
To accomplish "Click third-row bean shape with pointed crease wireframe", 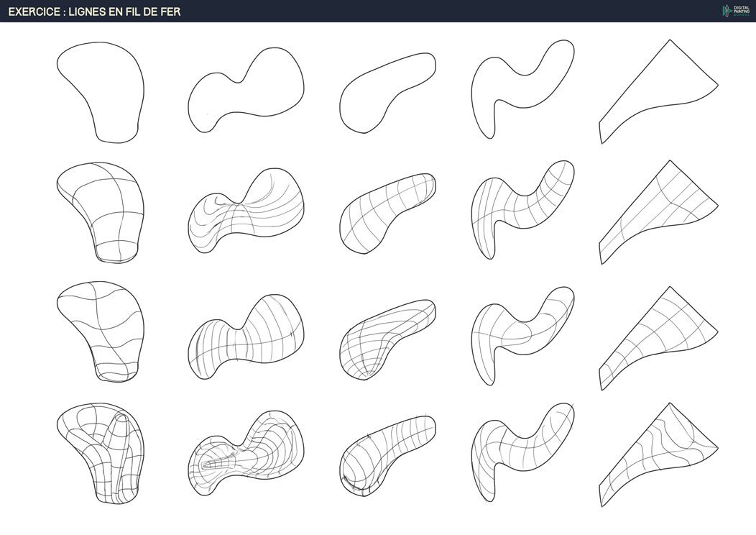I will 387,338.
